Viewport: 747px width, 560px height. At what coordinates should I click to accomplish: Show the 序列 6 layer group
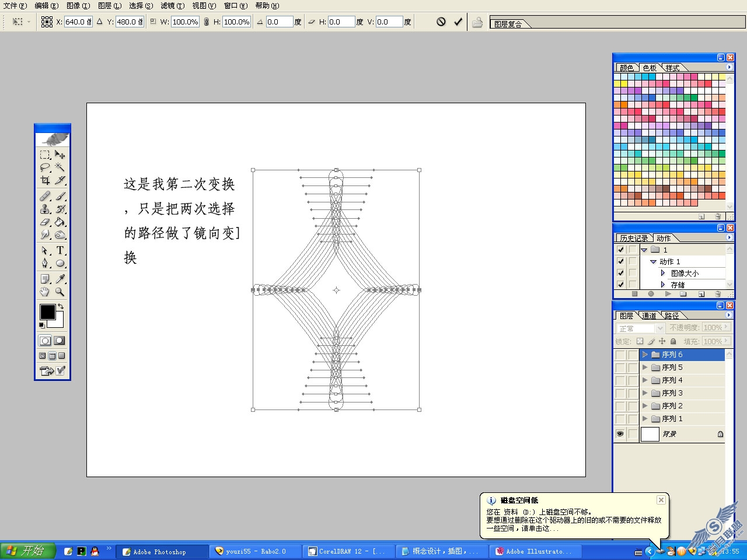pos(620,355)
